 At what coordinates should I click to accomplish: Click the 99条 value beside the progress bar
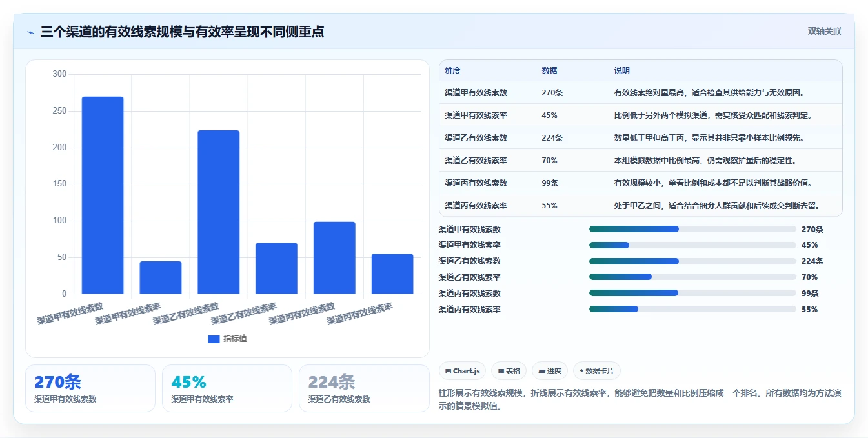[810, 293]
